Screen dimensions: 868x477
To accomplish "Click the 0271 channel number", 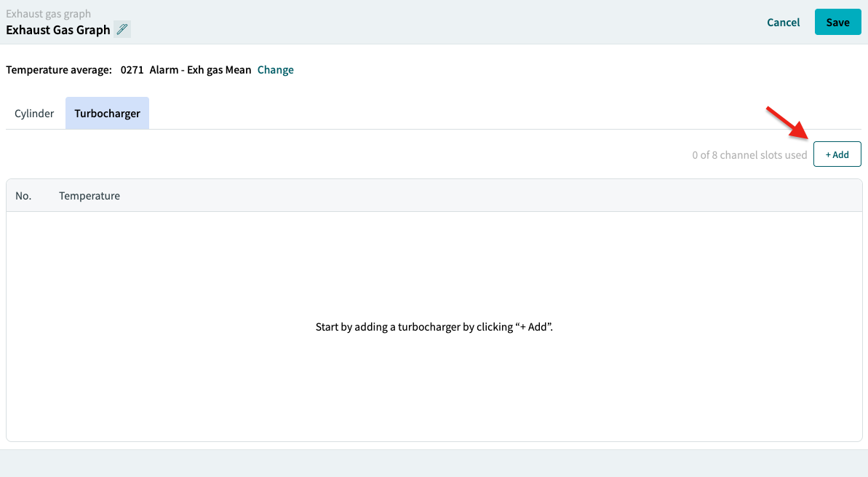I will click(132, 70).
